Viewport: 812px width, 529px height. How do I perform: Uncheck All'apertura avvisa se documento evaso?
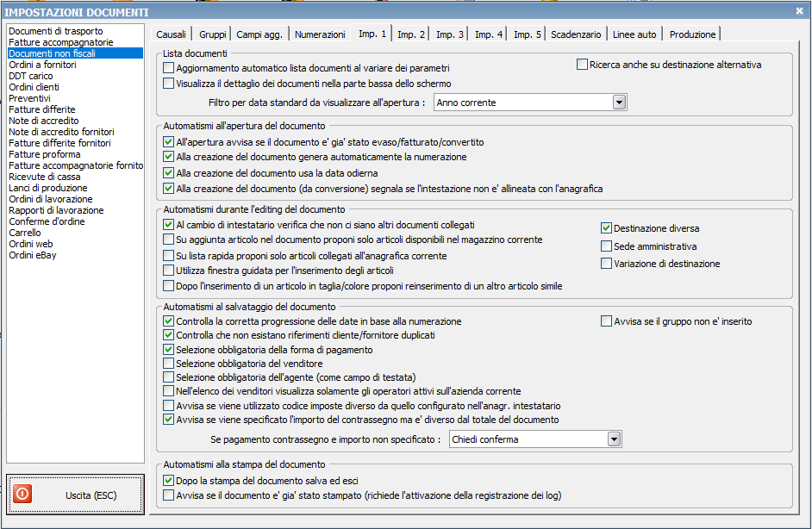pyautogui.click(x=168, y=142)
